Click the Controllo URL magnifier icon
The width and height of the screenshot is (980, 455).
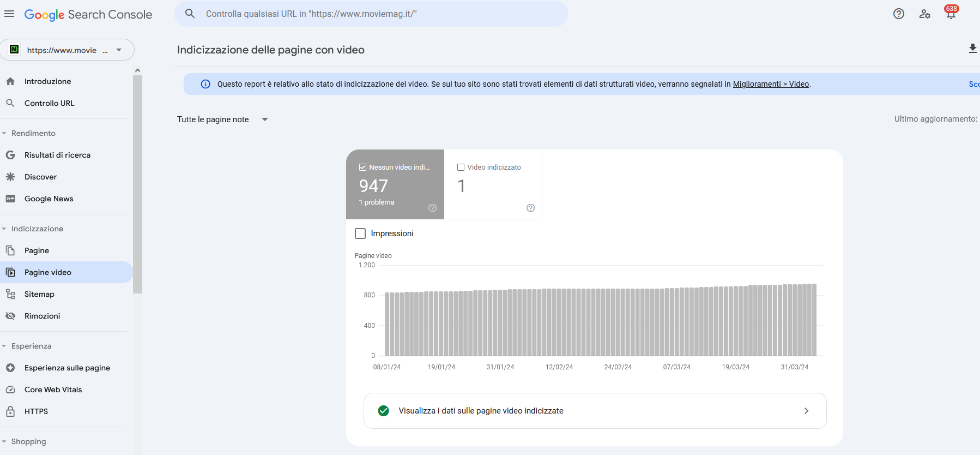pyautogui.click(x=10, y=103)
